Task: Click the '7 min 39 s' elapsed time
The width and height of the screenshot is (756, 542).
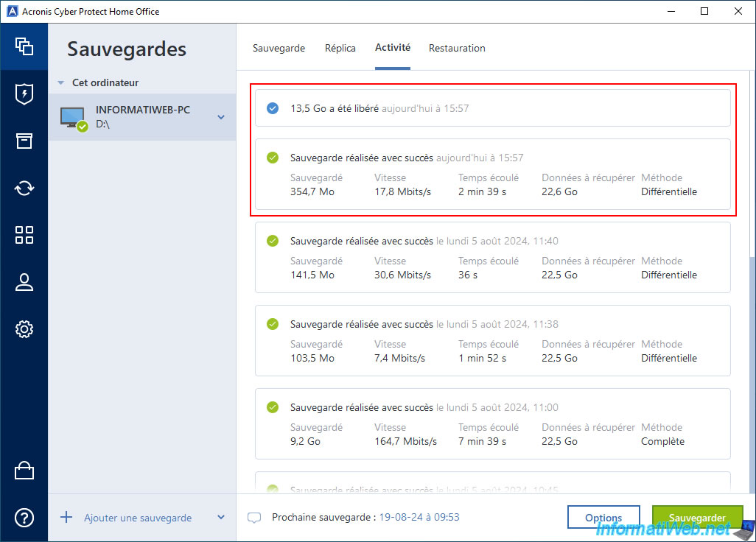Action: pos(482,442)
